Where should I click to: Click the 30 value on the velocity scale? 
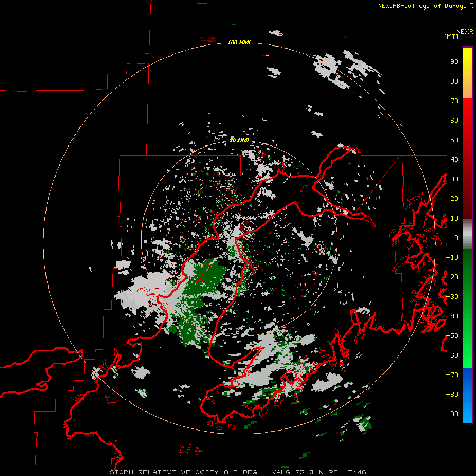tap(454, 179)
